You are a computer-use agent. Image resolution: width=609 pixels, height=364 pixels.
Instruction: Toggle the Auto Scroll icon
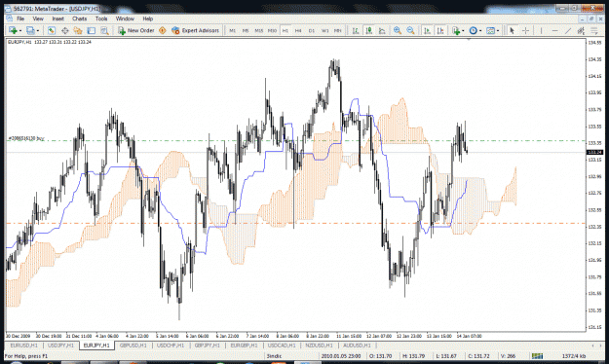(x=427, y=30)
